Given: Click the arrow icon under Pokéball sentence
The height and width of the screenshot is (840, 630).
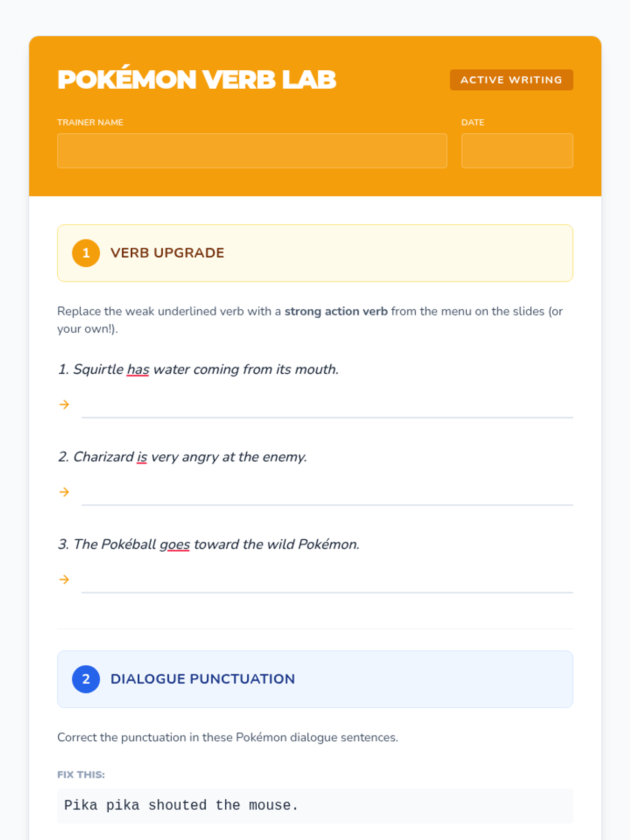Looking at the screenshot, I should pos(64,580).
